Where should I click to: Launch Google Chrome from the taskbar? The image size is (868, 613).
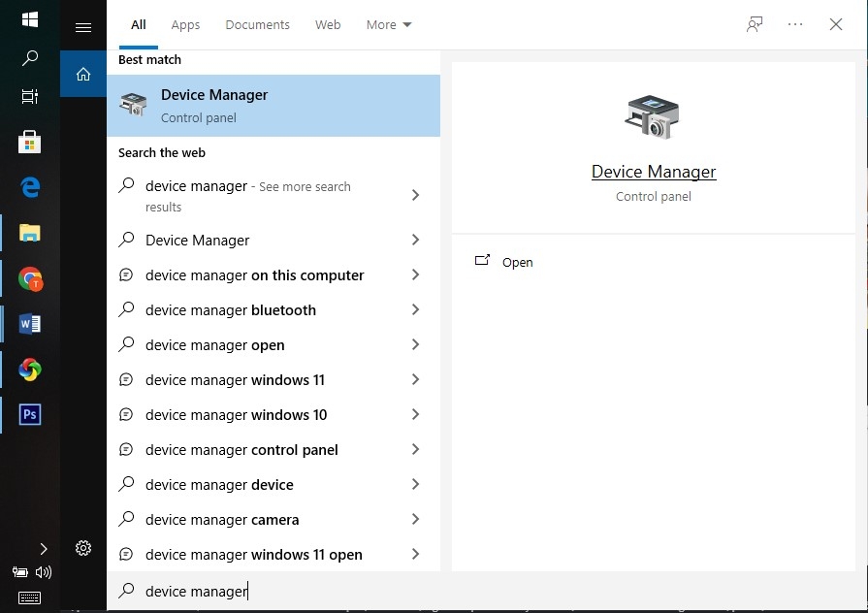(x=30, y=278)
